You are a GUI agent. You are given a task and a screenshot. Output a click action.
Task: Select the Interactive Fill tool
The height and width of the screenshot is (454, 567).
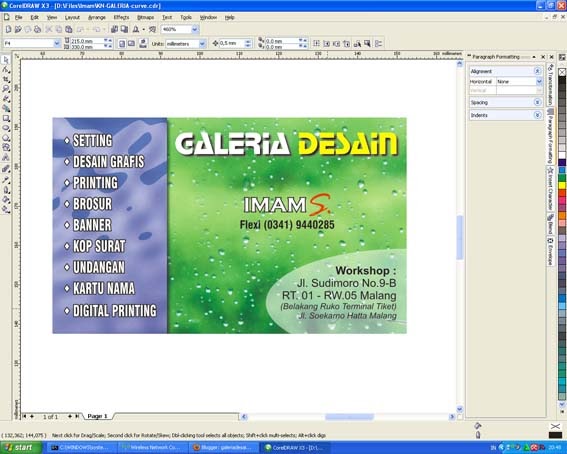(6, 209)
